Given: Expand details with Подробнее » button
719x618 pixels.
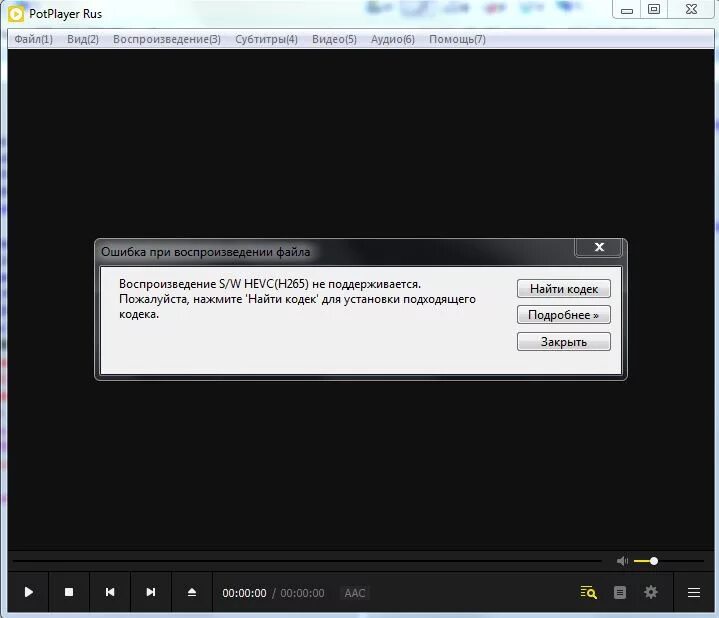Looking at the screenshot, I should pos(564,315).
